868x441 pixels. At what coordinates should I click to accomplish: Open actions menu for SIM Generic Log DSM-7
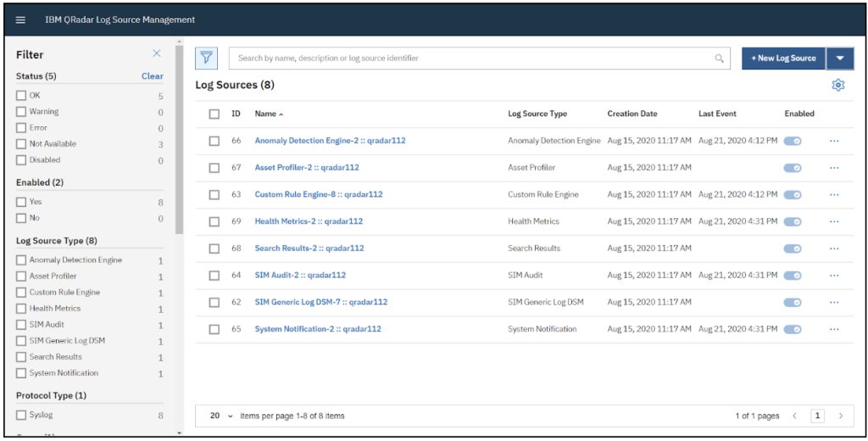point(834,302)
